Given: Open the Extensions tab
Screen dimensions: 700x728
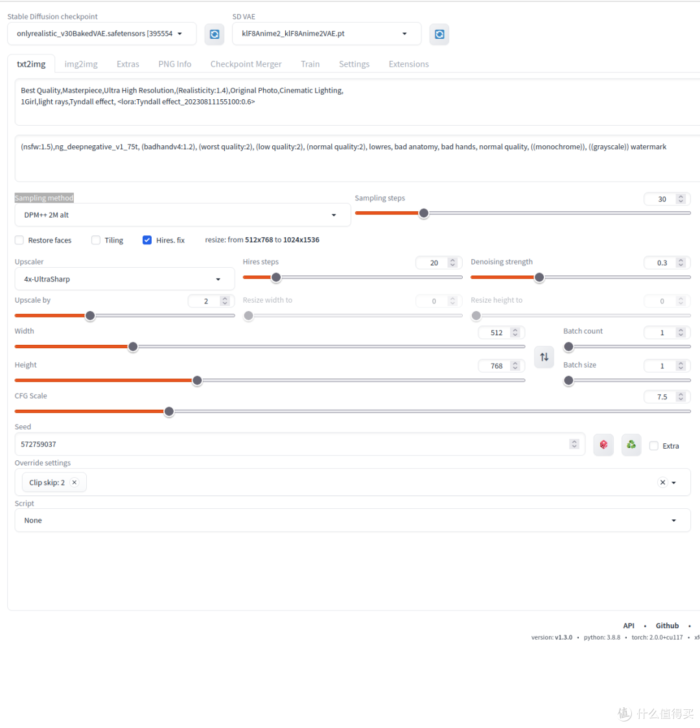Looking at the screenshot, I should click(408, 64).
